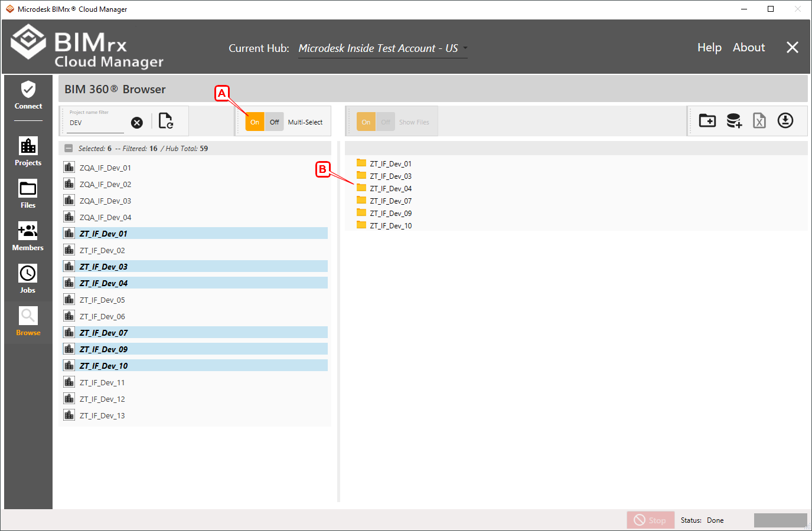This screenshot has width=812, height=531.
Task: Click the Status Done text
Action: point(702,520)
